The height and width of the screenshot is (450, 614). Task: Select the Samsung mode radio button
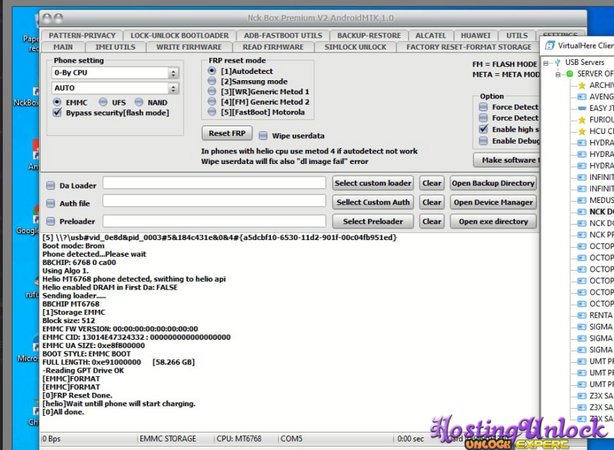click(212, 82)
